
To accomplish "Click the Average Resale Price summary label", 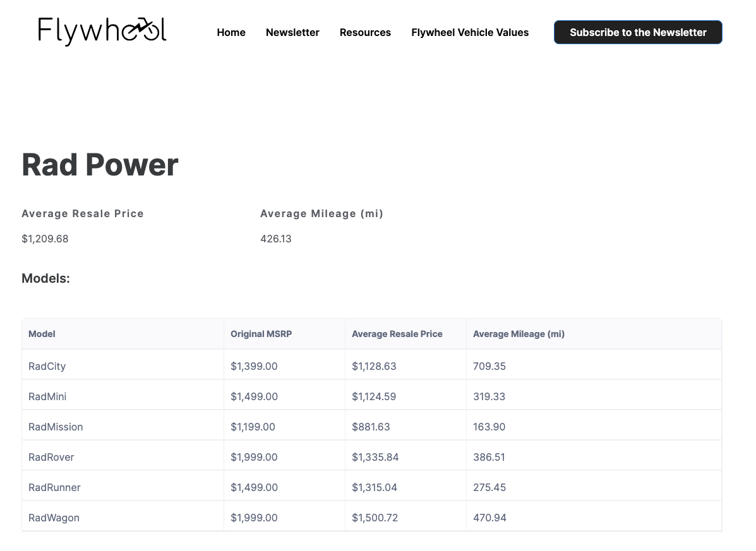I will pos(83,213).
